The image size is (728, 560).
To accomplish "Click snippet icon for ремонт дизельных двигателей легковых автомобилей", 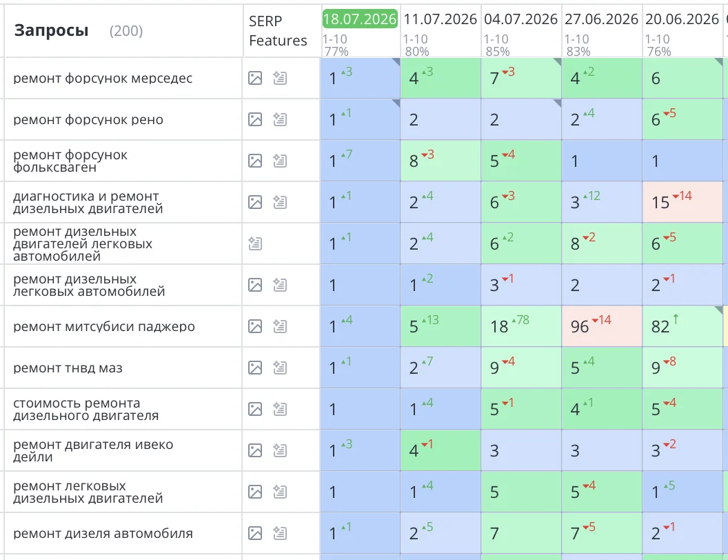I will (255, 243).
